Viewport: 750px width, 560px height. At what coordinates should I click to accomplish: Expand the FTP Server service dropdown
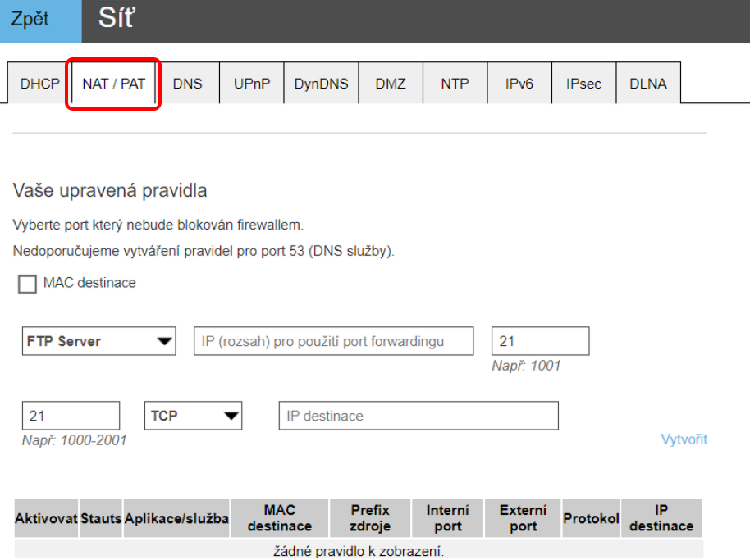coord(98,341)
